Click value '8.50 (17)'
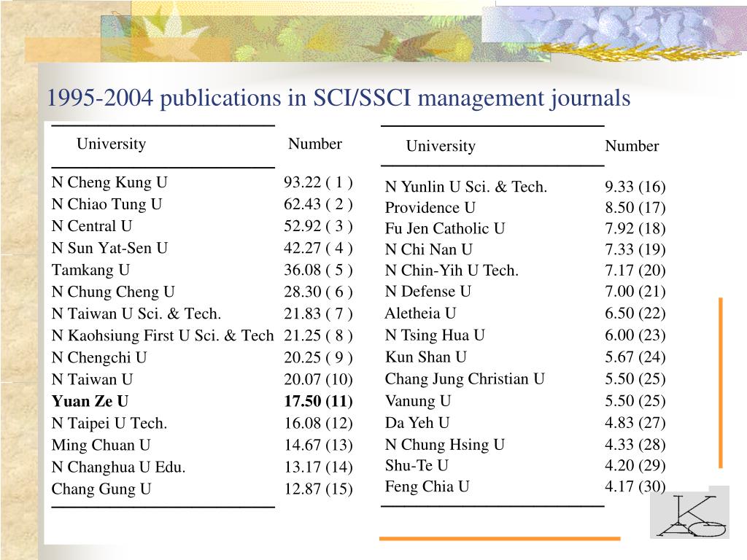The height and width of the screenshot is (560, 747). tap(635, 208)
